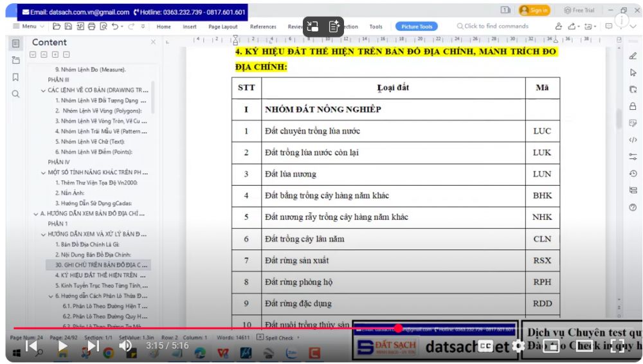Open the Home tab
The height and width of the screenshot is (364, 643).
click(x=163, y=26)
